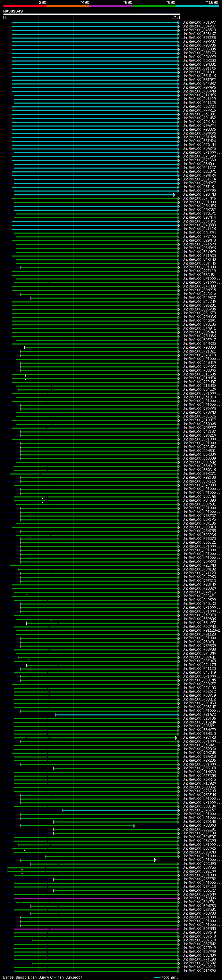222x980 pixels.
Task: Select the UniRef100_A1YMY6 label
Action: pos(199,95)
